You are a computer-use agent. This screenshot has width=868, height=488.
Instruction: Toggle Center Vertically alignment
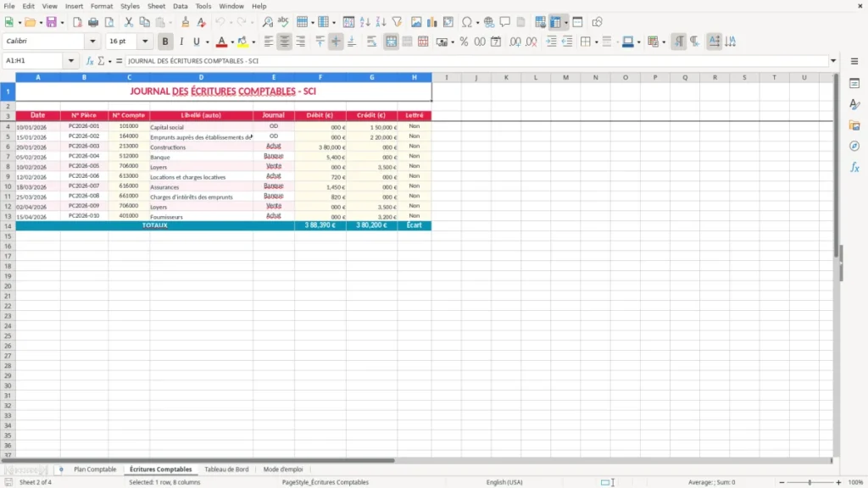point(336,42)
